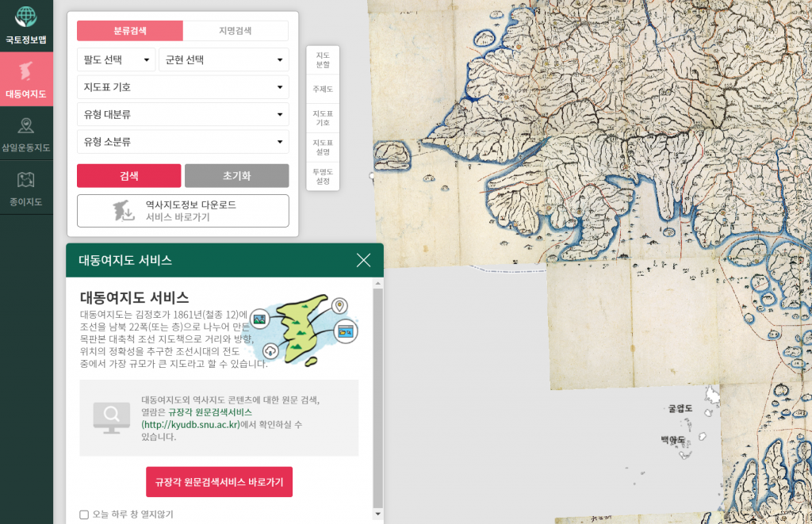Check 오늘 하루 창 열지않기 checkbox
The image size is (812, 524).
[x=84, y=514]
